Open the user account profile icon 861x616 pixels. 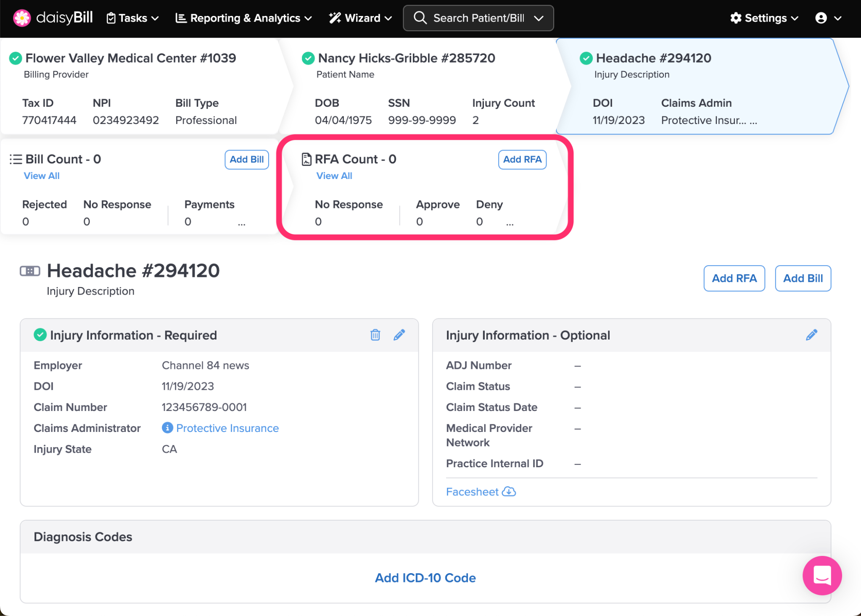(x=821, y=18)
